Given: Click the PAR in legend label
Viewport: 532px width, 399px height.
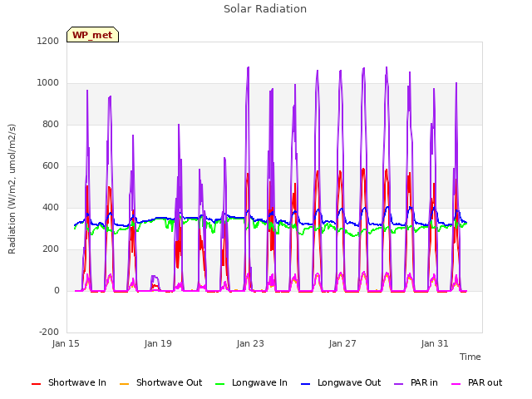Looking at the screenshot, I should point(424,382).
